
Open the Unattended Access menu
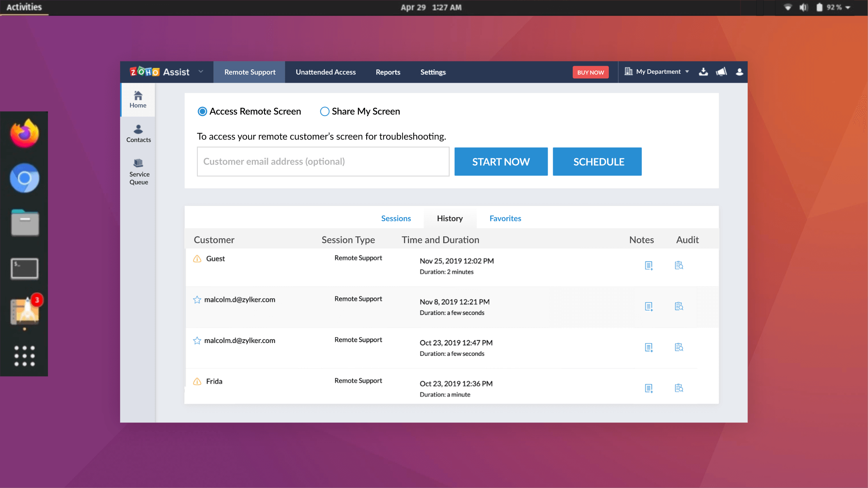pos(326,72)
